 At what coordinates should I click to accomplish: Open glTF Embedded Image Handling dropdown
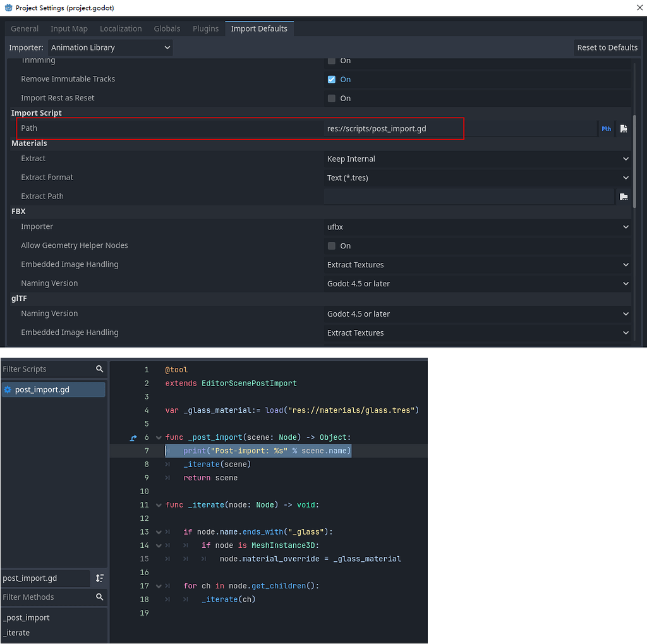point(478,332)
